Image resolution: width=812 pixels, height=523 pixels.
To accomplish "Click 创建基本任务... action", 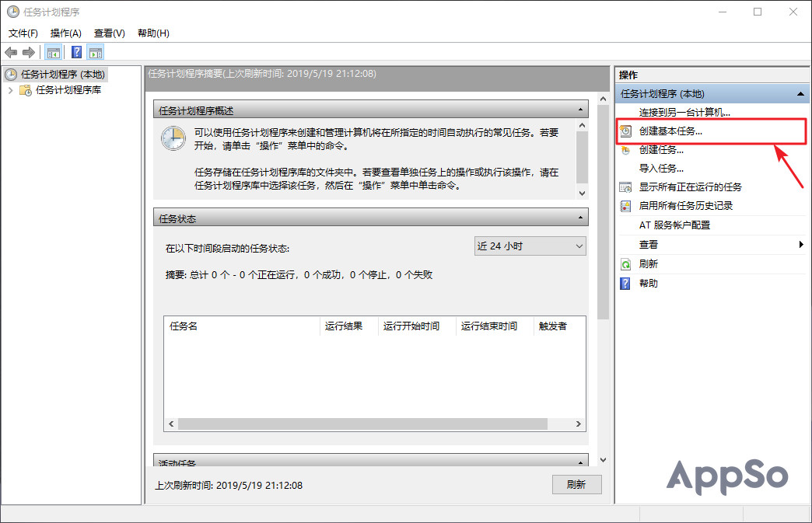I will click(670, 131).
